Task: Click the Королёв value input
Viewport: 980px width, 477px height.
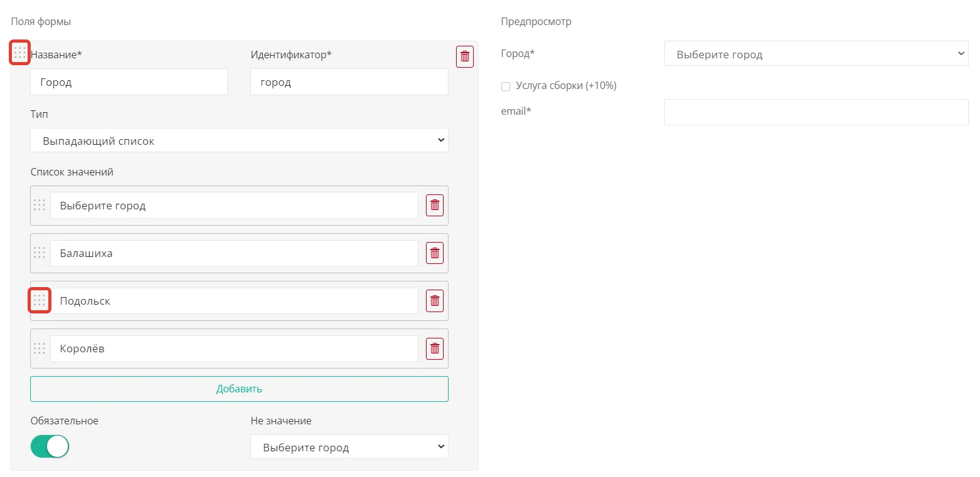Action: pyautogui.click(x=234, y=349)
